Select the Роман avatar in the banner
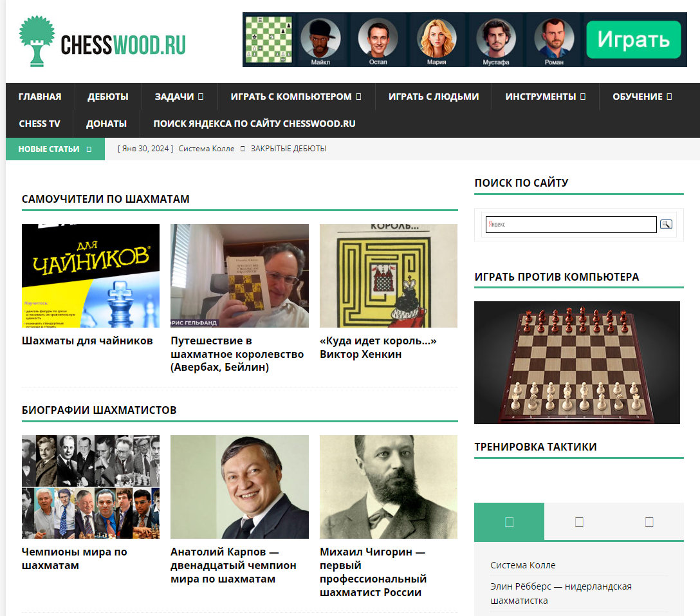 tap(554, 41)
